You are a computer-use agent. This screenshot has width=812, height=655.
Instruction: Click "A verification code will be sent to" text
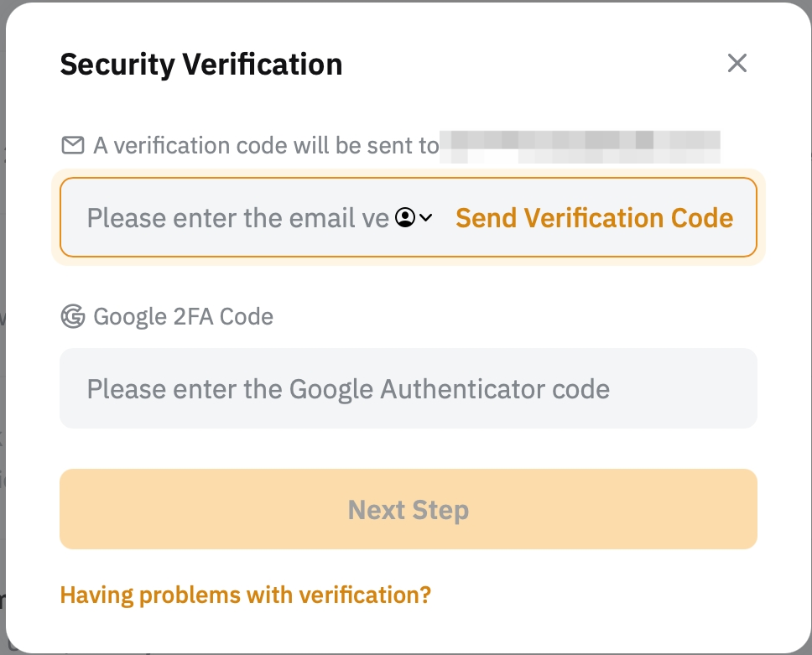266,146
